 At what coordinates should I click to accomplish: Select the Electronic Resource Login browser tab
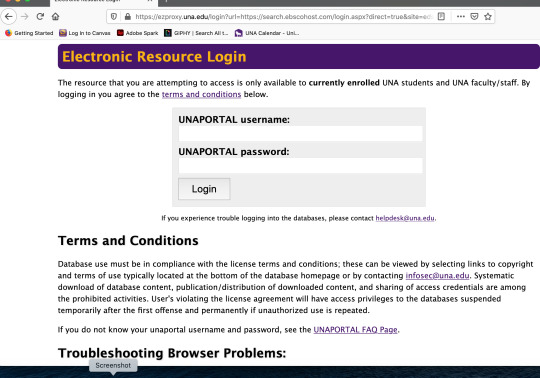[103, 2]
